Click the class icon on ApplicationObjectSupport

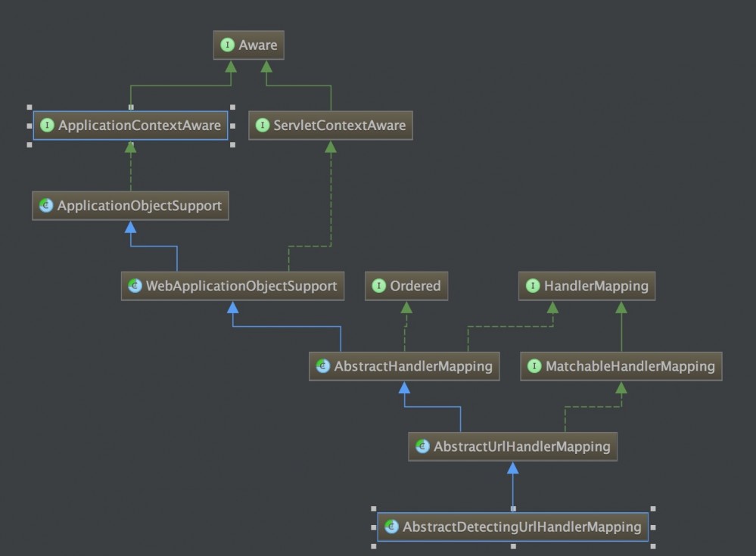point(45,205)
